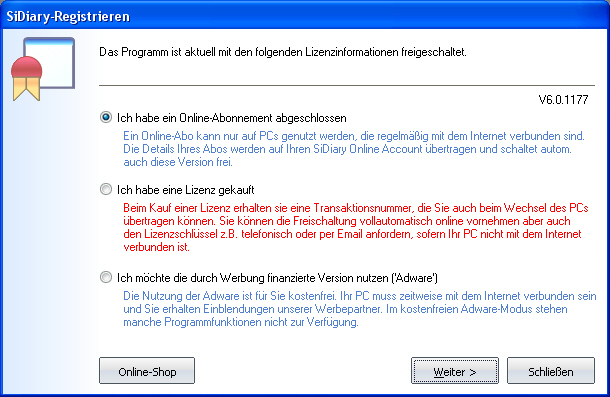Close the dialog with the Schließen button
The height and width of the screenshot is (397, 610).
(551, 371)
